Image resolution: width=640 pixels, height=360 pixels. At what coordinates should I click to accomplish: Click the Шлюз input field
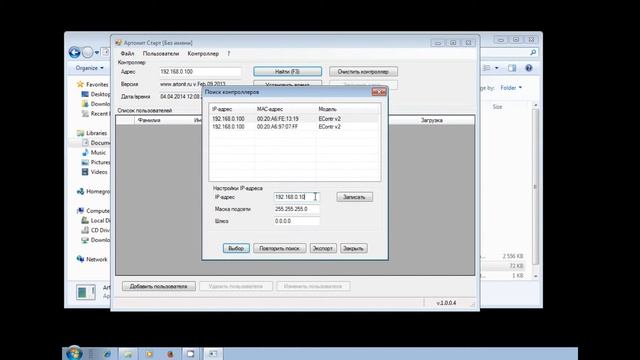(x=296, y=221)
